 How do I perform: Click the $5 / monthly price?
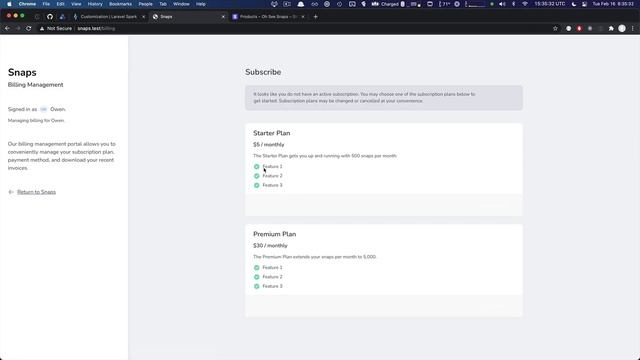269,144
